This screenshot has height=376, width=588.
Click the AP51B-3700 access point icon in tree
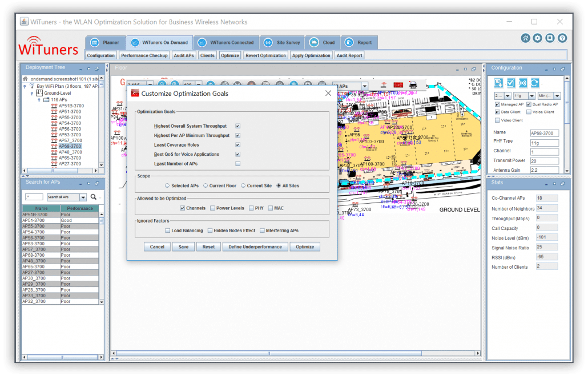point(54,106)
